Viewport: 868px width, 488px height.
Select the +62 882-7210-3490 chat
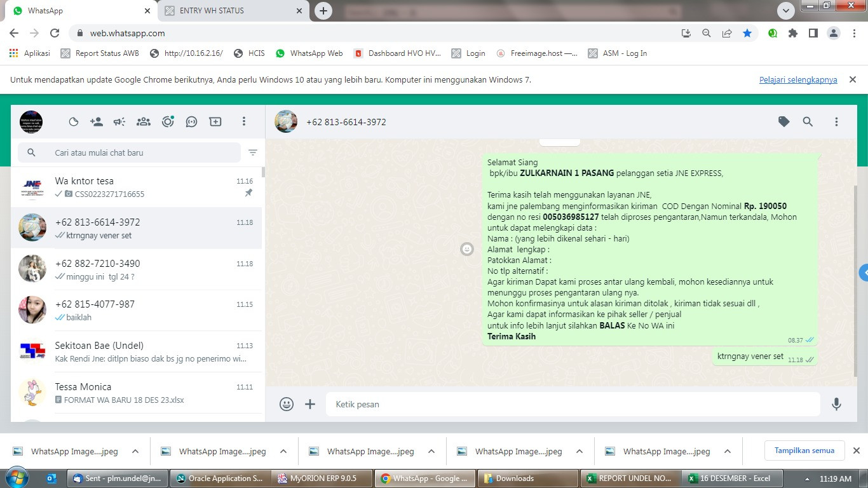coord(136,269)
